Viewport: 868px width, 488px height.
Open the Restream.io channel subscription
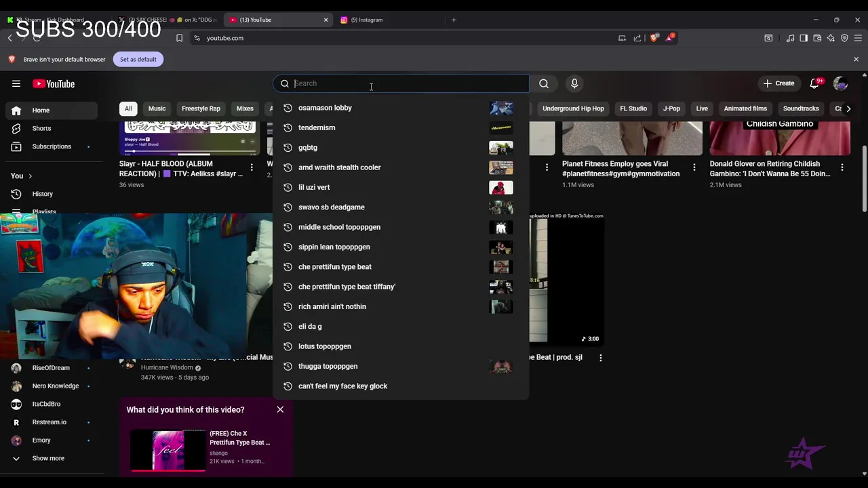point(51,422)
